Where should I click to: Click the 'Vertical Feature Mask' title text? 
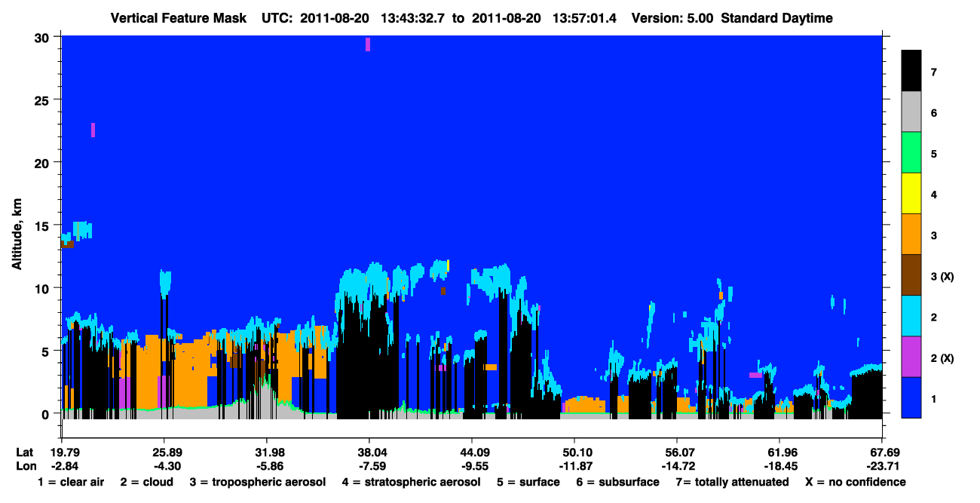click(x=178, y=18)
